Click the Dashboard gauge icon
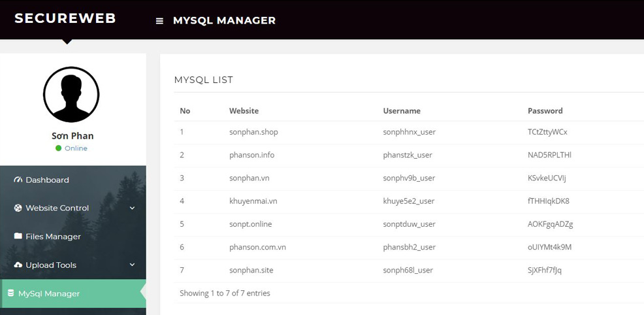This screenshot has width=644, height=315. click(18, 180)
